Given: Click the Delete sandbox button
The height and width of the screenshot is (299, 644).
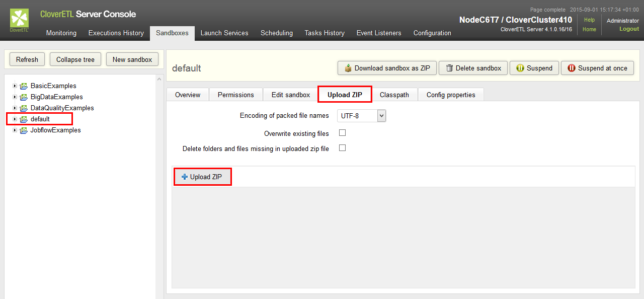Looking at the screenshot, I should pyautogui.click(x=473, y=68).
